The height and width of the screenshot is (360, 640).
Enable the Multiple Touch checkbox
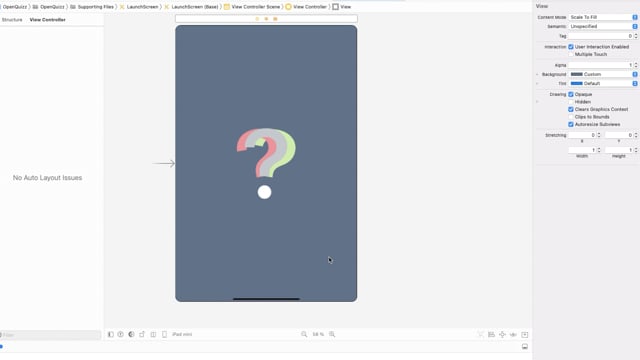[x=571, y=54]
